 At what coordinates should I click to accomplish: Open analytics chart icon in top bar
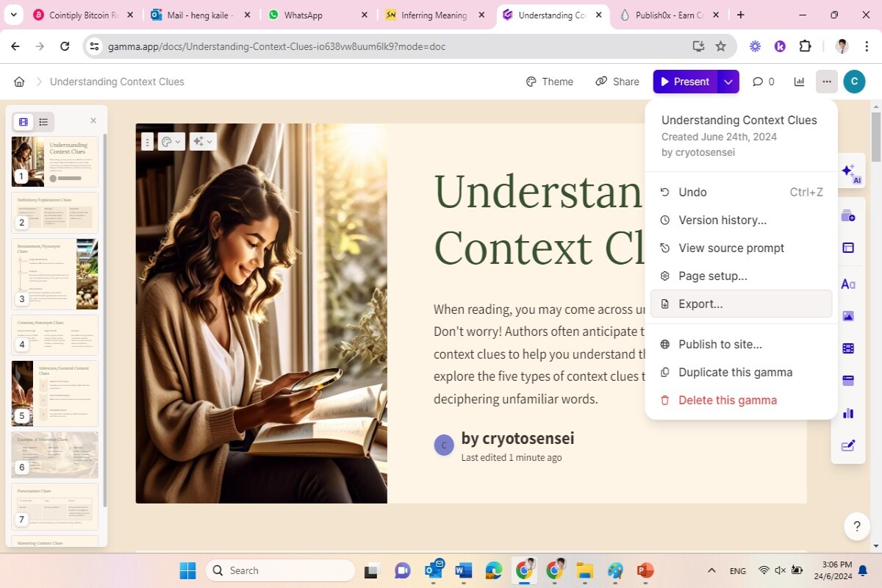pyautogui.click(x=799, y=82)
